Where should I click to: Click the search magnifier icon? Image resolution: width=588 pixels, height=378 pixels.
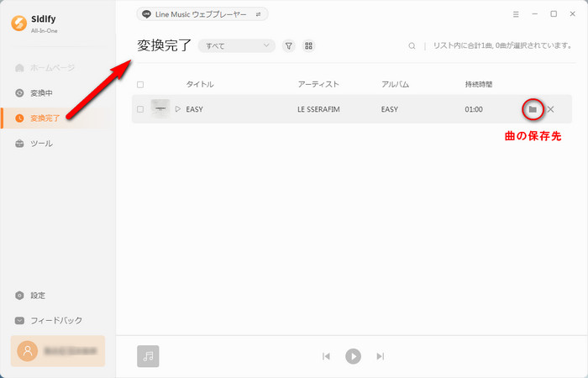[412, 45]
